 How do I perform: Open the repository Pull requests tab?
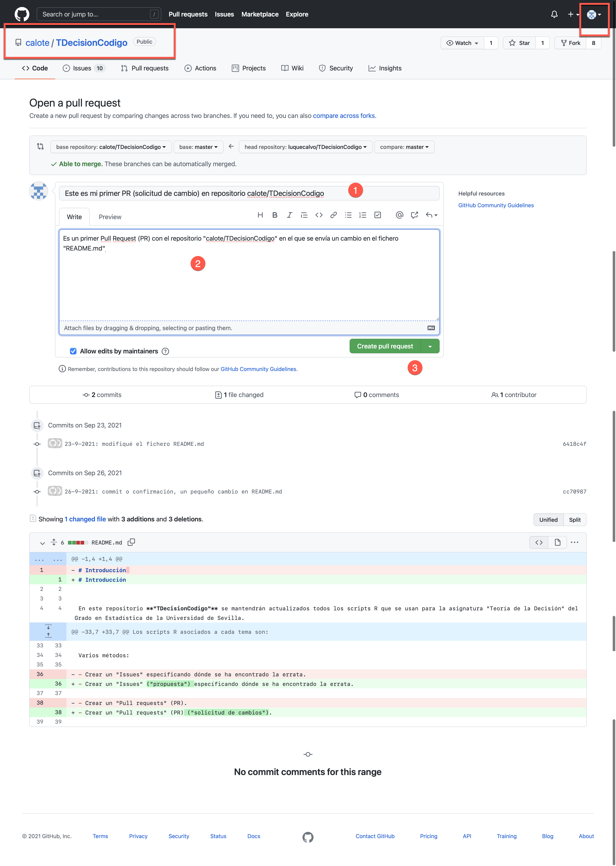coord(144,68)
